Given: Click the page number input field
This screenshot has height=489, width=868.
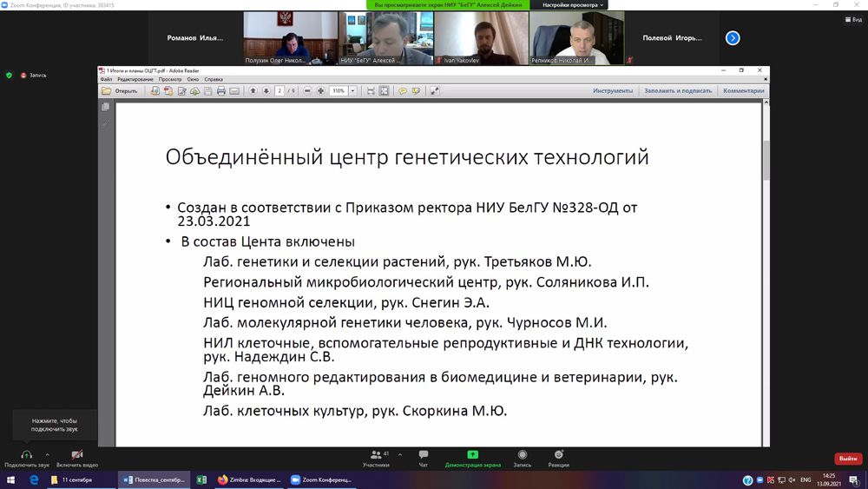Looking at the screenshot, I should (x=279, y=91).
